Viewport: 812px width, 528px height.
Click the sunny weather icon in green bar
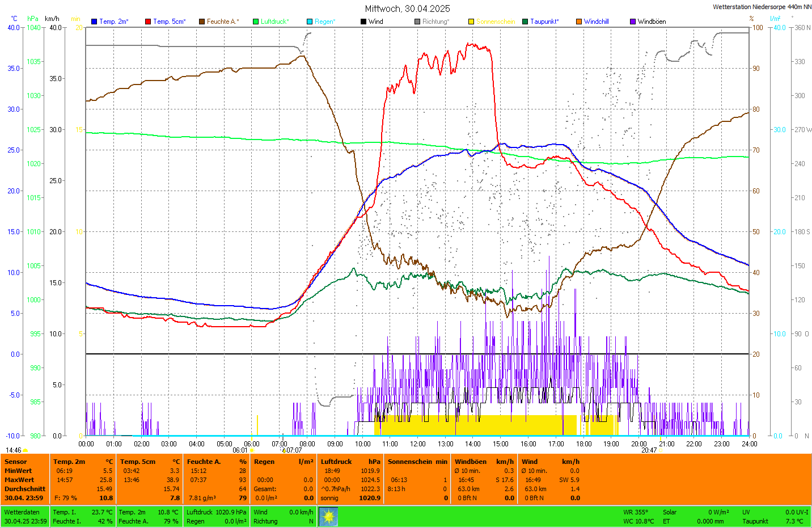tap(328, 517)
